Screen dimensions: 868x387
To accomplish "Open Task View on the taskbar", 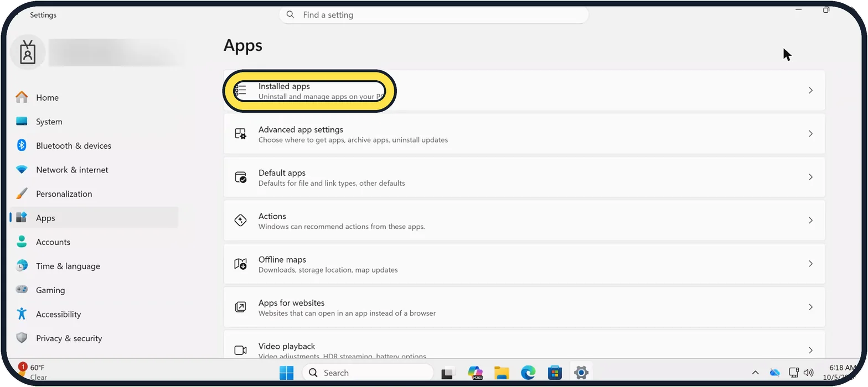I will (448, 373).
